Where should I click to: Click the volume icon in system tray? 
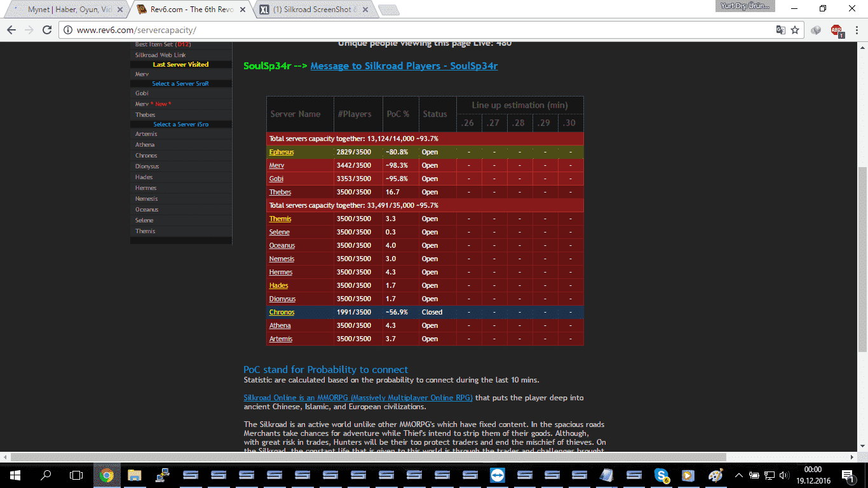point(785,475)
